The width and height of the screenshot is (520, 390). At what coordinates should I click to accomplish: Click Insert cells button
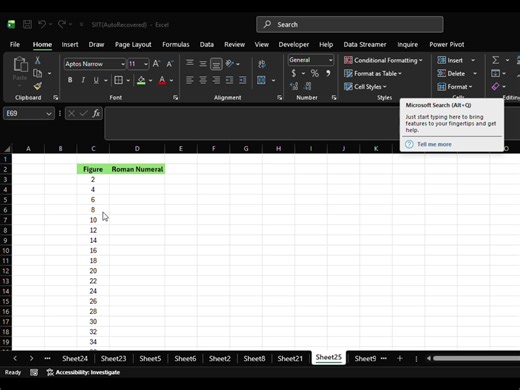tap(450, 60)
